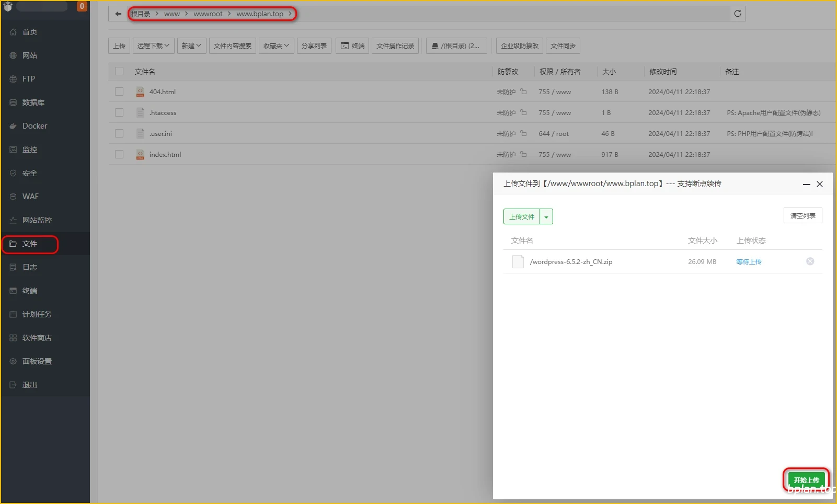Open 文件操作记录
Screen dimensions: 837x504
(395, 46)
